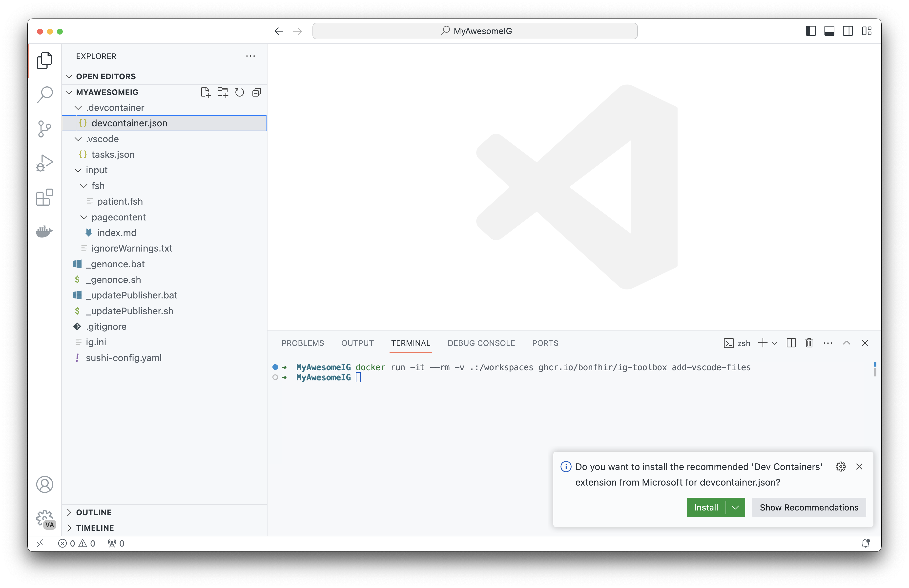Open Customize Layout options
Screen dimensions: 909x588
[x=867, y=31]
